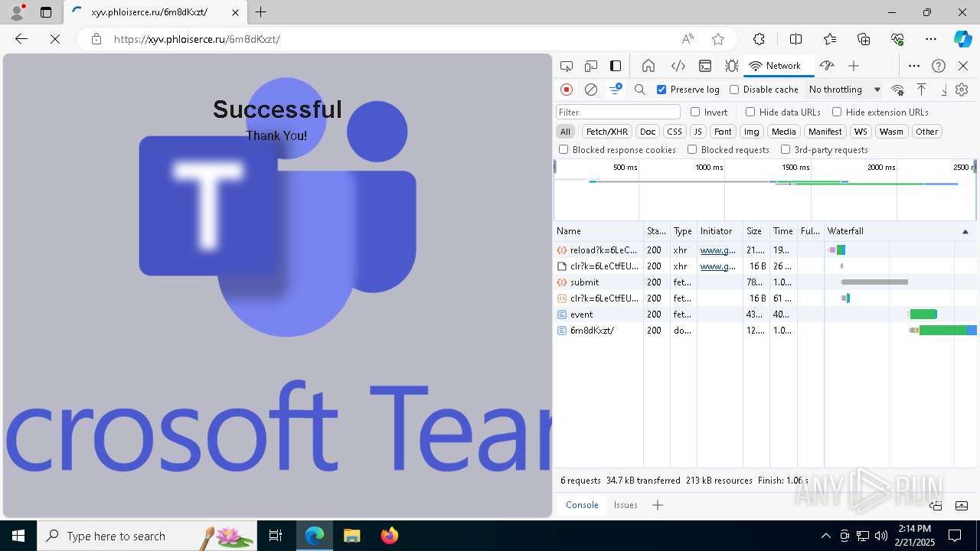Stop page loading in the browser toolbar
The width and height of the screenshot is (980, 551).
[55, 39]
